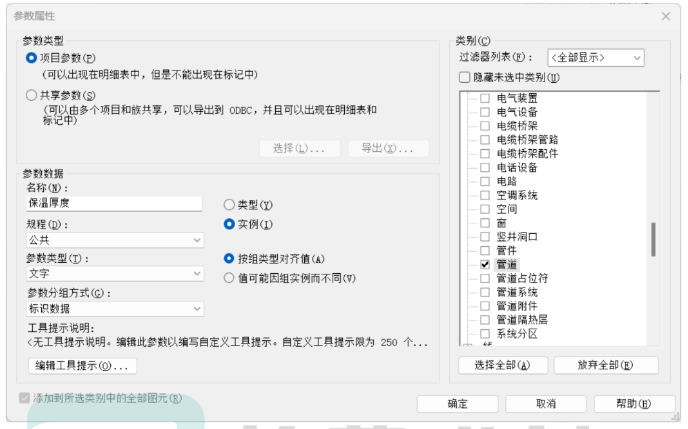
Task: Select the 共享参数 radio button
Action: click(x=31, y=95)
